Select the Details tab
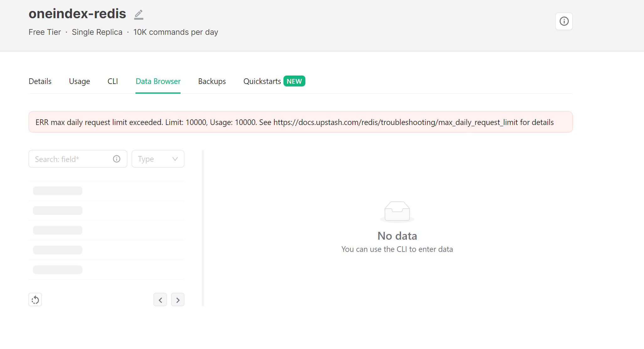The image size is (644, 349). pos(40,81)
